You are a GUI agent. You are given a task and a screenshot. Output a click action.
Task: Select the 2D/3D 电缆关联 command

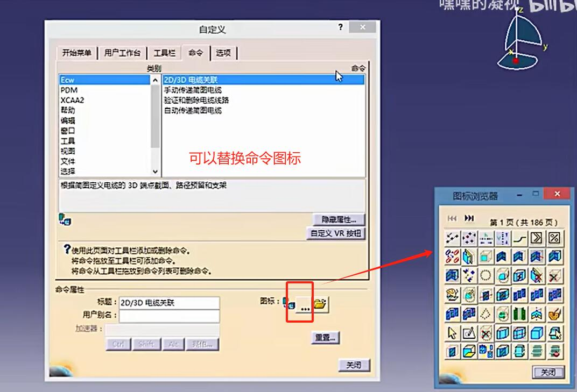pyautogui.click(x=264, y=80)
